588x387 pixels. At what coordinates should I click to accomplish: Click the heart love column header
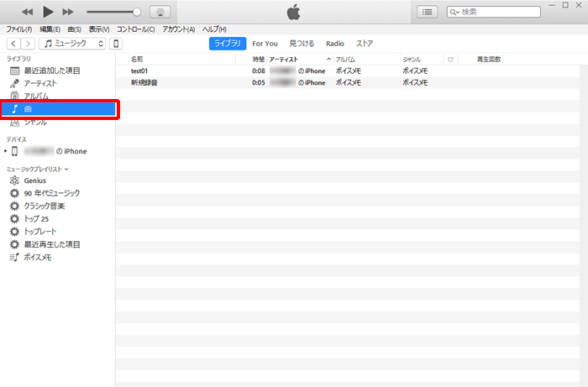coord(450,60)
